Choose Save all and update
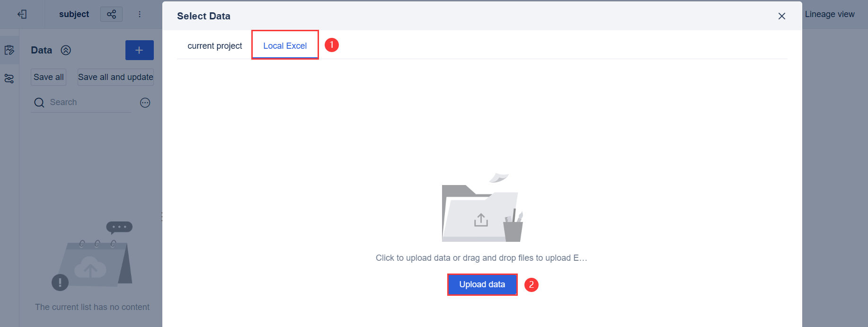868x327 pixels. (115, 77)
